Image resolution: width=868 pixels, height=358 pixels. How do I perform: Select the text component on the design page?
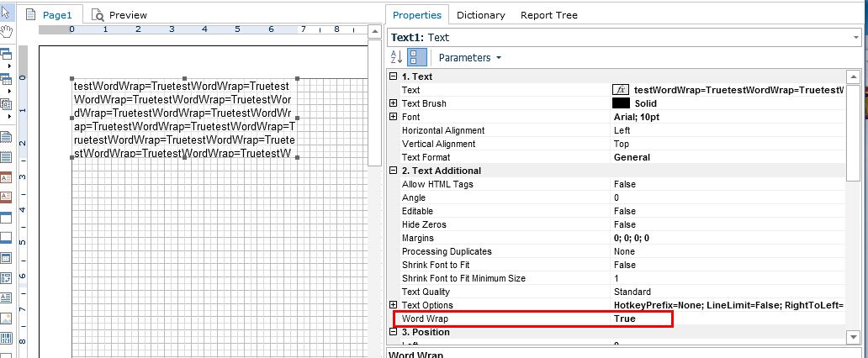(x=184, y=118)
